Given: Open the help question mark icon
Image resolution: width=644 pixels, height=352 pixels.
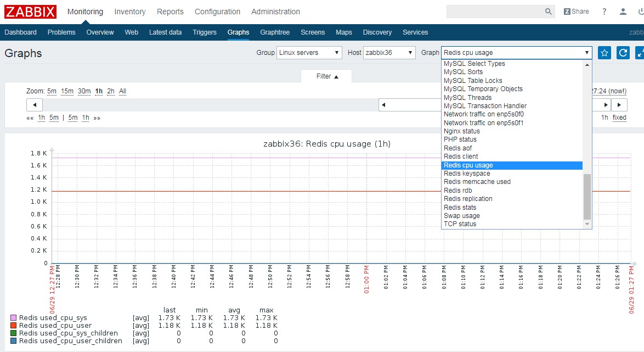Looking at the screenshot, I should [x=605, y=12].
